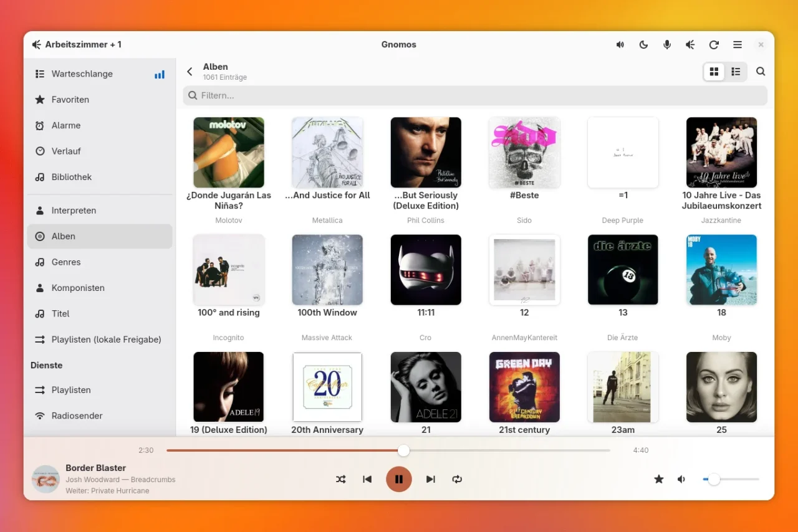Image resolution: width=798 pixels, height=532 pixels.
Task: Click the refresh icon in the header
Action: (714, 45)
